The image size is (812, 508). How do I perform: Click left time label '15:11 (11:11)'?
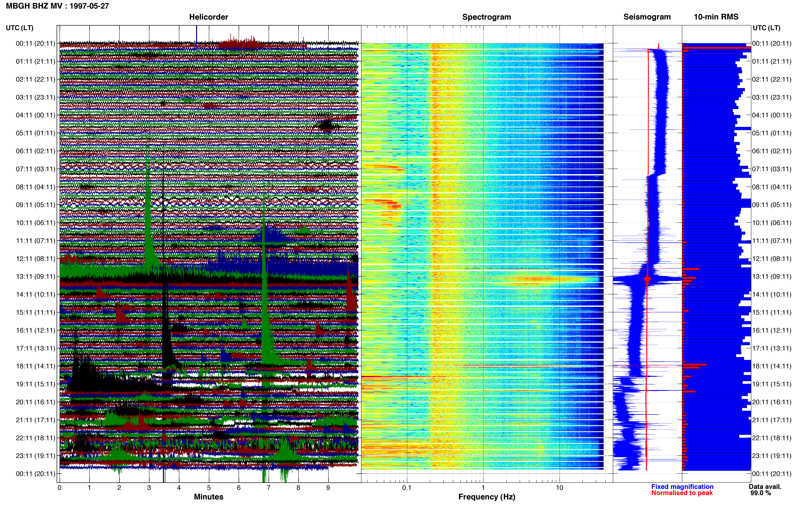[x=36, y=313]
